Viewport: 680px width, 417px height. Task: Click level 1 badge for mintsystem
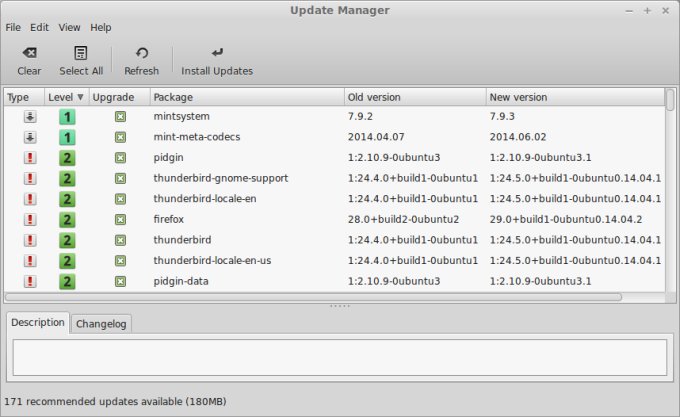click(67, 117)
